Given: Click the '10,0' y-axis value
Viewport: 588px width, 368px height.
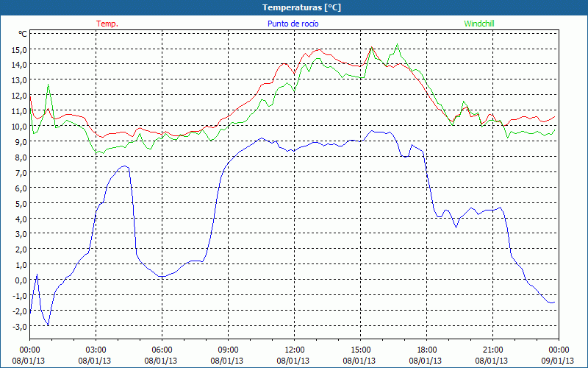Looking at the screenshot, I should (x=20, y=127).
